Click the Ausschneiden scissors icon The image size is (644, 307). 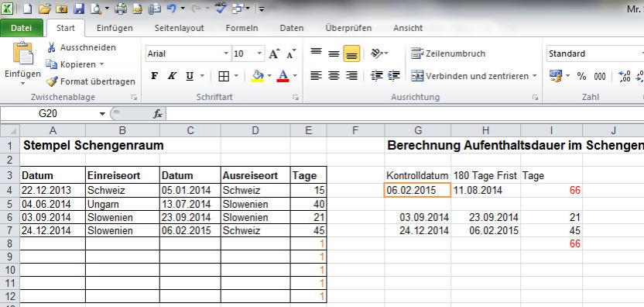[x=51, y=47]
